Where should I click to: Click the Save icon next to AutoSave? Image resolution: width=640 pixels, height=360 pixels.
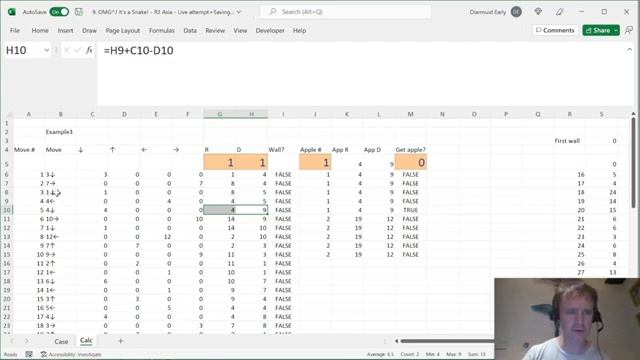click(x=79, y=12)
